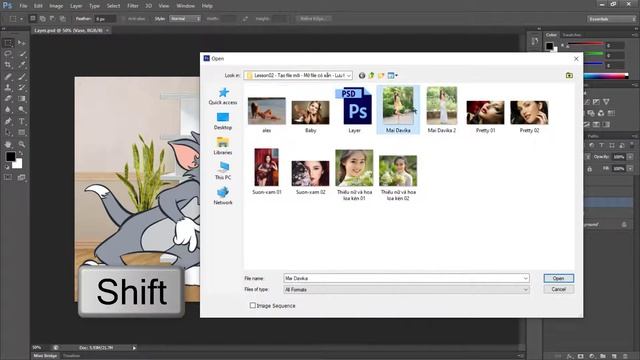This screenshot has height=360, width=640.
Task: Select the Crop tool
Action: [8, 65]
